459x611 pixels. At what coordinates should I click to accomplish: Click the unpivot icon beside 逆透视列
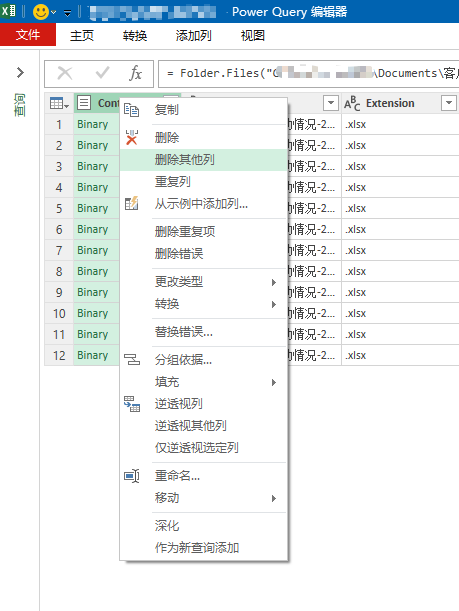point(132,404)
